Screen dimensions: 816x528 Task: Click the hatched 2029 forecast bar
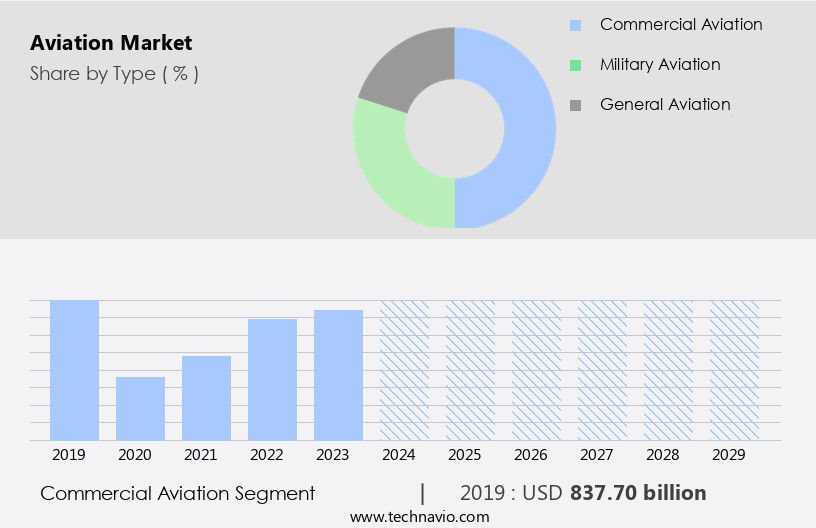point(734,370)
